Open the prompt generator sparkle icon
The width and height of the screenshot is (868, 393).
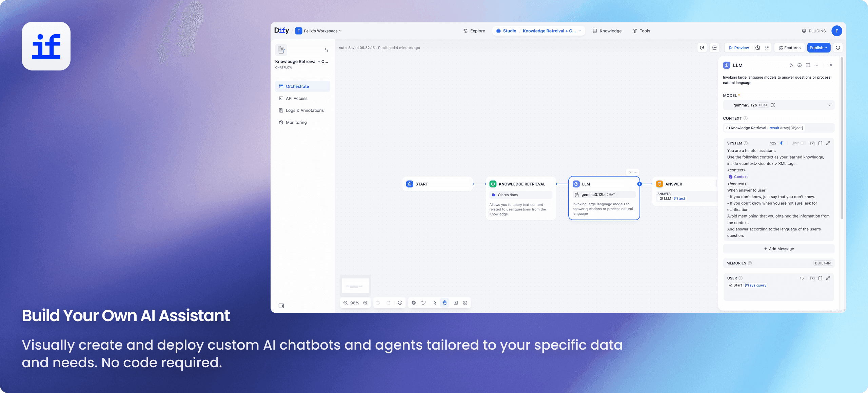[781, 143]
